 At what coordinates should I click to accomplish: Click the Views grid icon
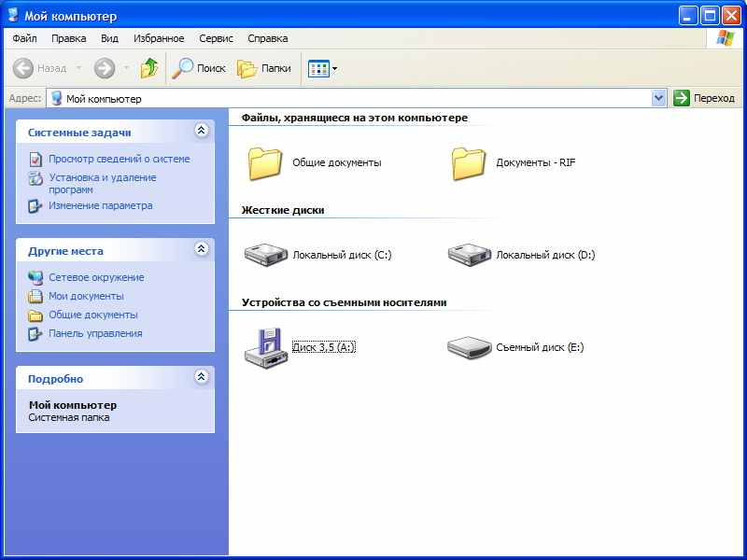point(318,68)
